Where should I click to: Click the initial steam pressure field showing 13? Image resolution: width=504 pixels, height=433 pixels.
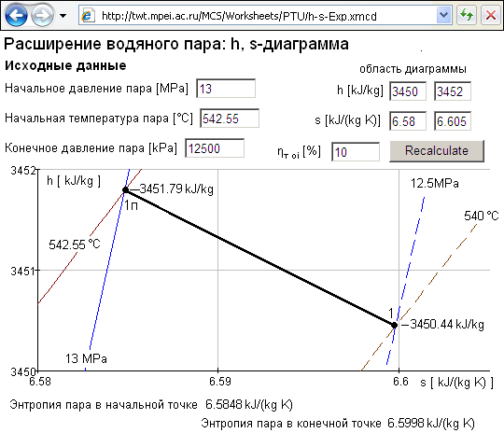click(x=226, y=89)
